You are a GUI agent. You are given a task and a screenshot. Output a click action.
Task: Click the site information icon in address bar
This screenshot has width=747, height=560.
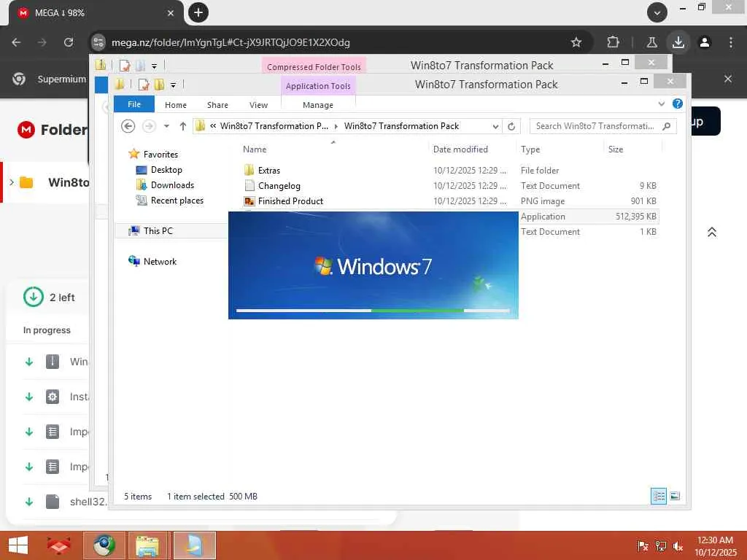click(x=98, y=42)
